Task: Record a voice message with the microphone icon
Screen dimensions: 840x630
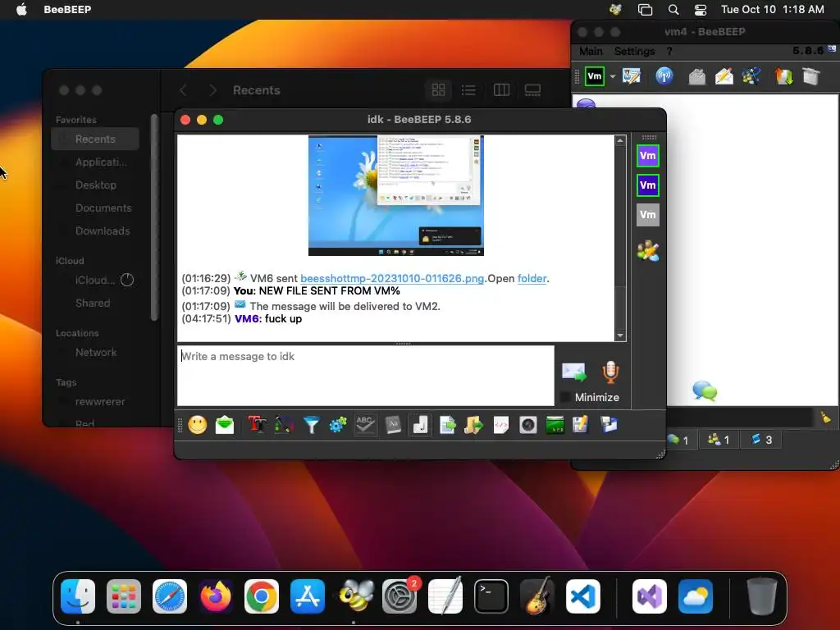Action: pos(610,372)
